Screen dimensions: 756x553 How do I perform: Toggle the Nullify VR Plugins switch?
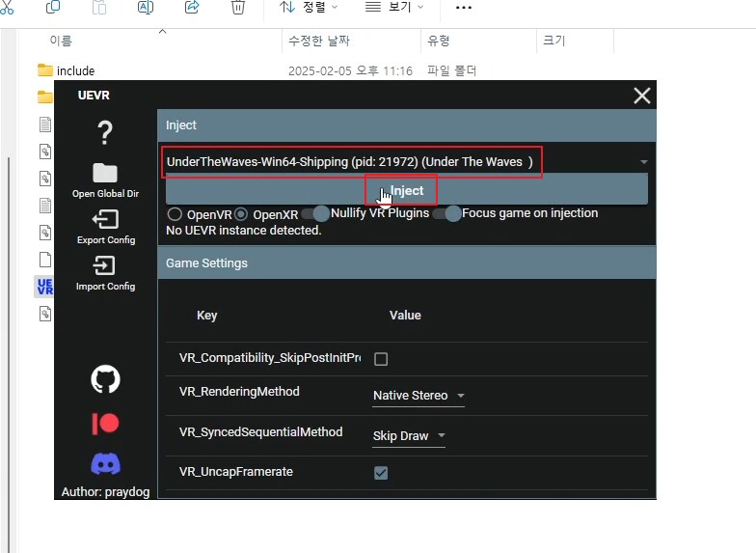click(x=315, y=213)
